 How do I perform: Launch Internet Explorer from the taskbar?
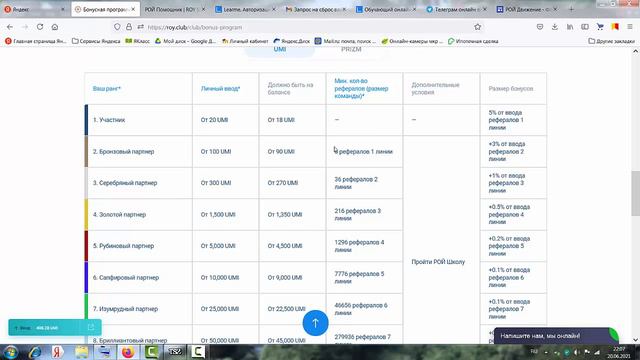click(x=35, y=352)
